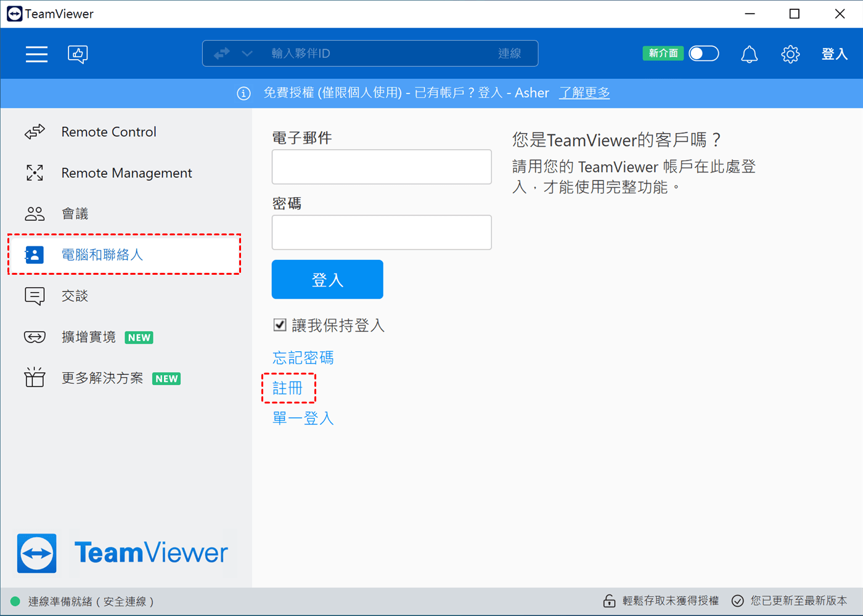The width and height of the screenshot is (863, 616).
Task: Toggle the 新介面 new interface switch
Action: (x=704, y=54)
